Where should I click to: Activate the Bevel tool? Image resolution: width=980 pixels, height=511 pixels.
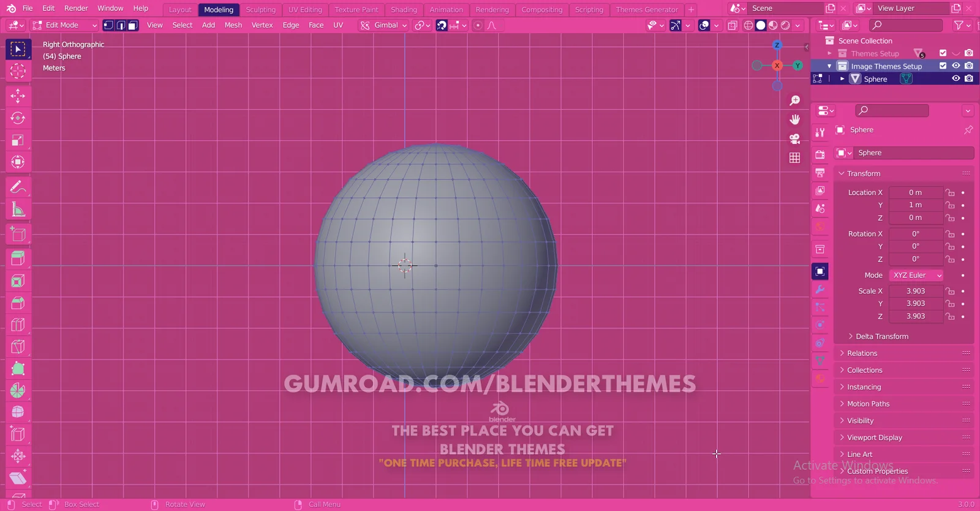pos(18,303)
